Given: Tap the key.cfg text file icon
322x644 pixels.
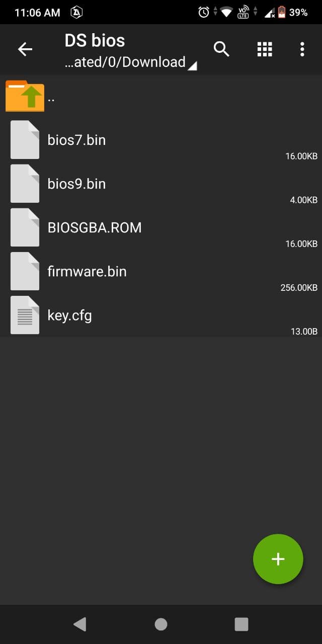Looking at the screenshot, I should click(x=25, y=315).
